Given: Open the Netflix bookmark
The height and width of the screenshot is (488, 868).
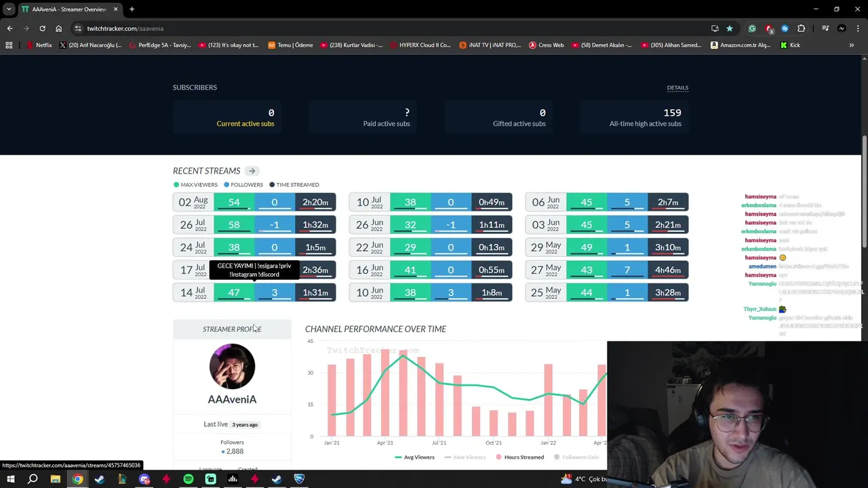Looking at the screenshot, I should [x=39, y=45].
